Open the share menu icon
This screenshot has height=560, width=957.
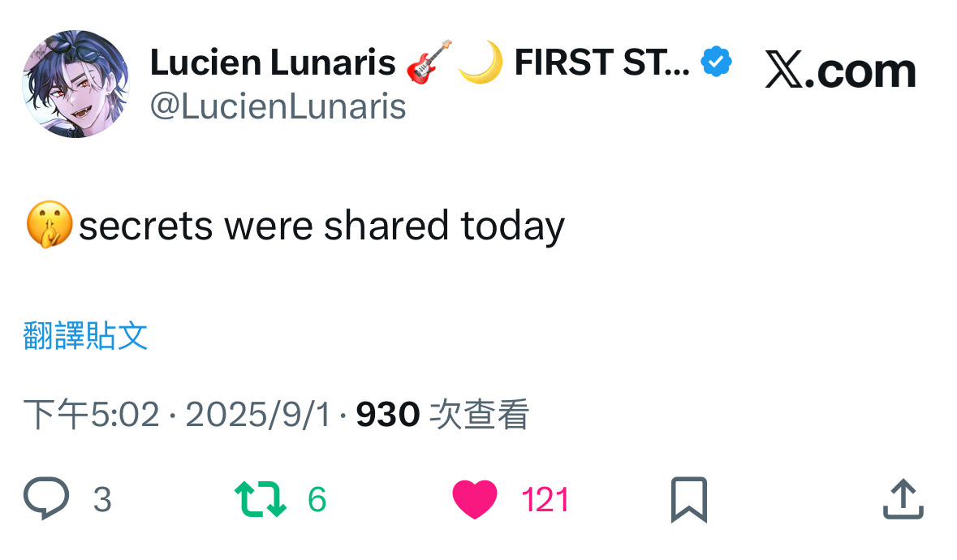pos(903,499)
